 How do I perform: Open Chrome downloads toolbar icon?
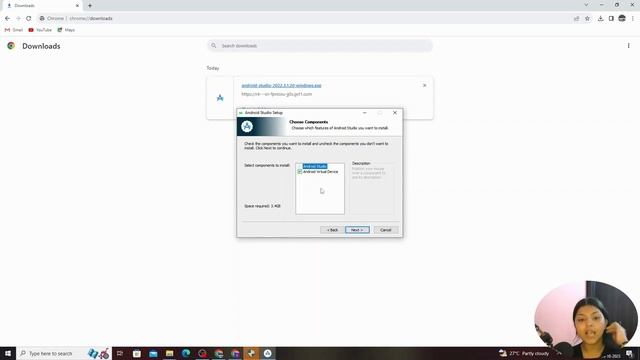(600, 18)
